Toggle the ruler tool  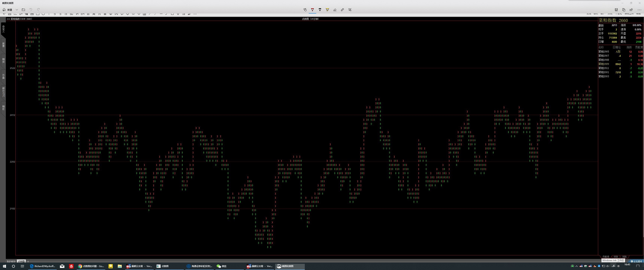[342, 10]
